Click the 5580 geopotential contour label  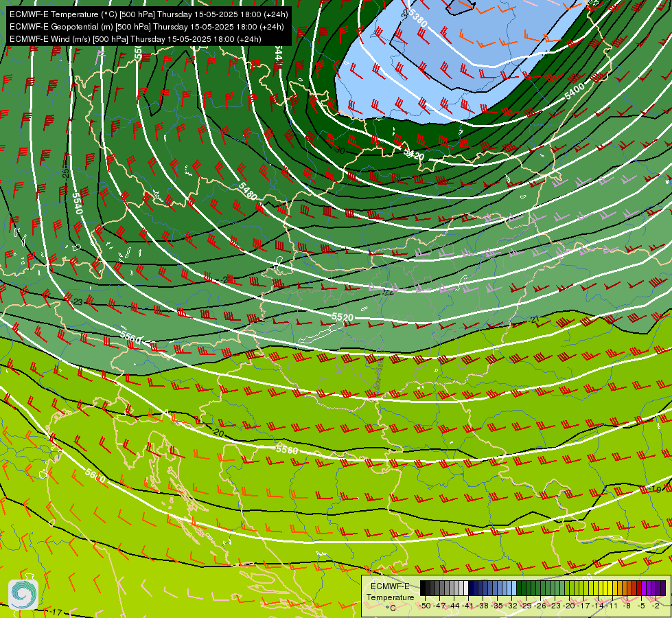coord(287,450)
